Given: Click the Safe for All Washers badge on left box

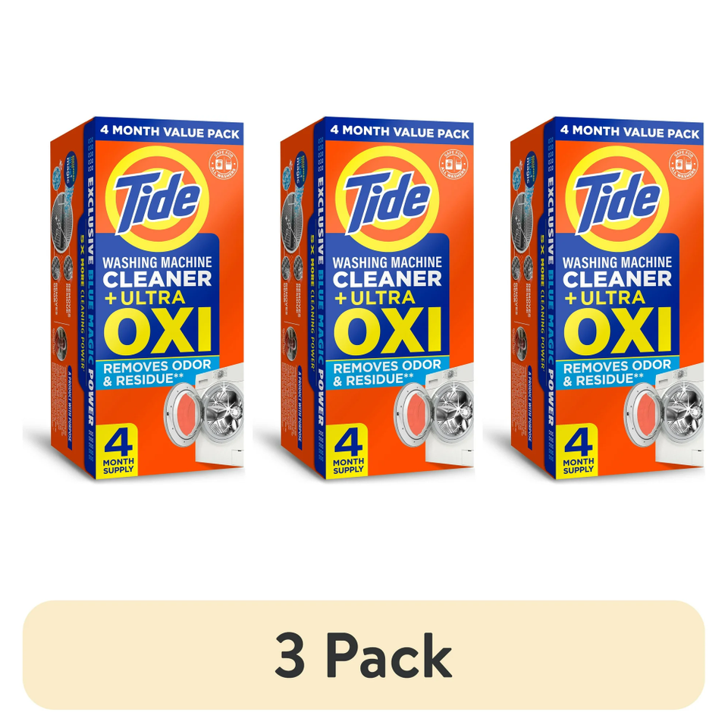Looking at the screenshot, I should coord(223,164).
